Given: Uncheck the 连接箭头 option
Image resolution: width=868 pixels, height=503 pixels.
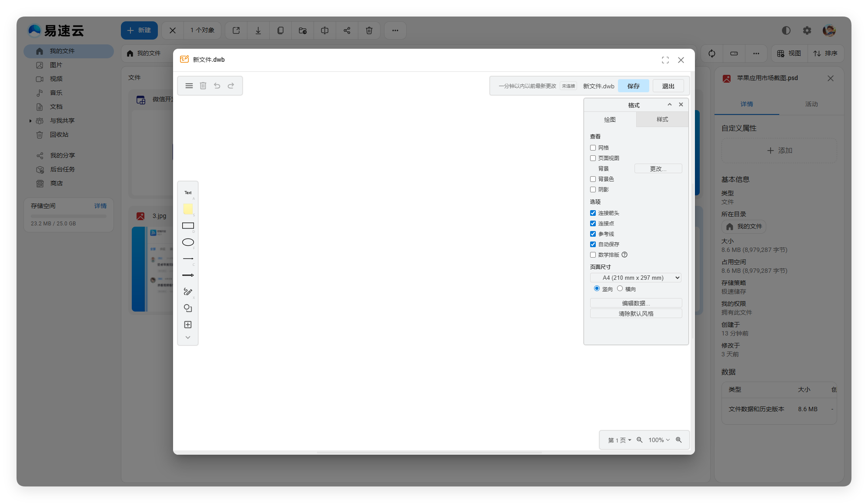Looking at the screenshot, I should (x=593, y=213).
